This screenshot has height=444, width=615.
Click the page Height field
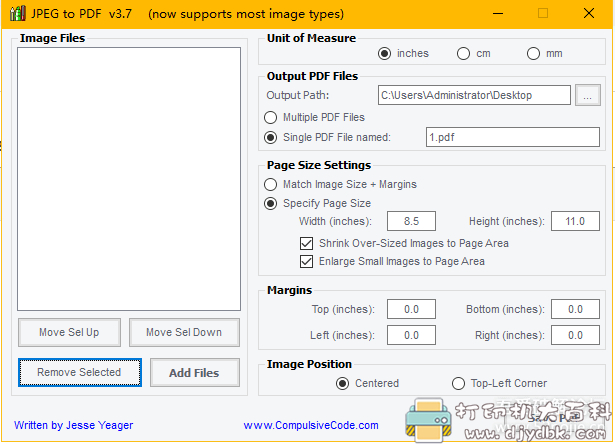(575, 221)
